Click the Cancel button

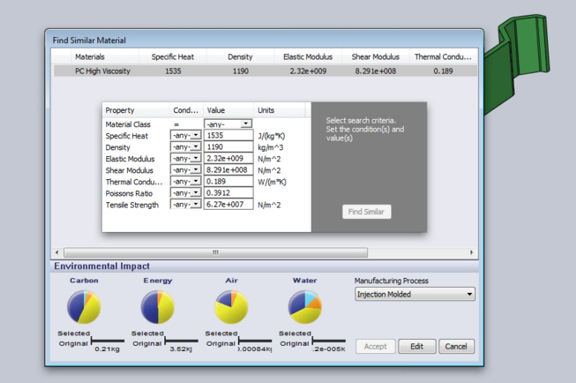tap(456, 346)
